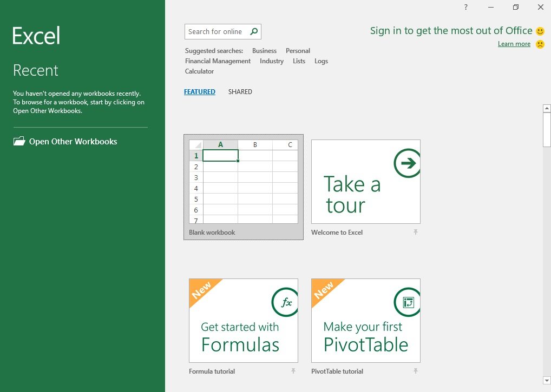Click the scroll down arrow of template list
Image resolution: width=551 pixels, height=392 pixels.
tap(546, 380)
